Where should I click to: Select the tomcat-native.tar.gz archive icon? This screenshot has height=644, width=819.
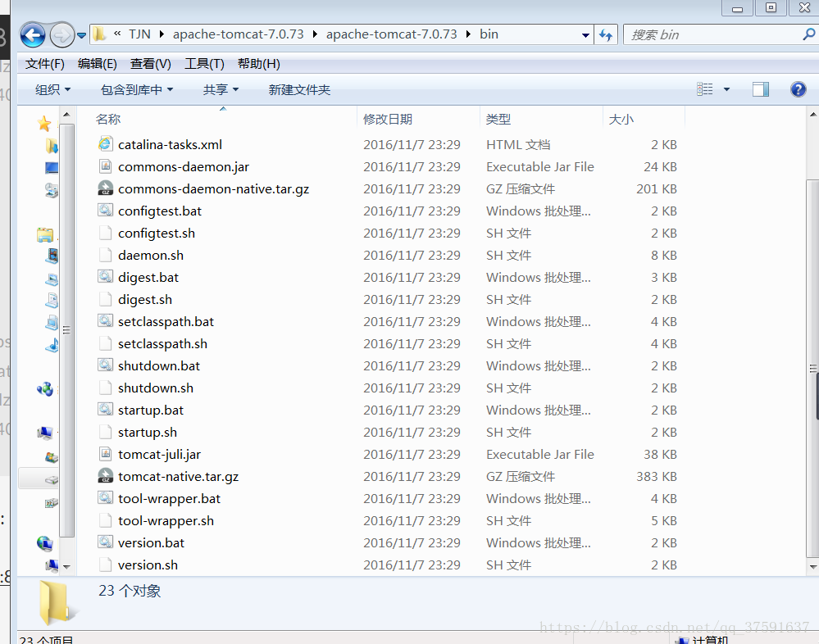pyautogui.click(x=106, y=476)
